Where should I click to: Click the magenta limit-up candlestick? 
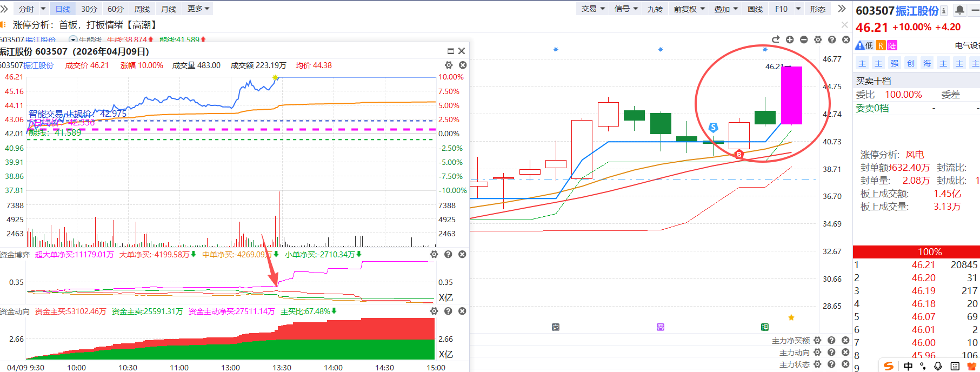(x=791, y=95)
